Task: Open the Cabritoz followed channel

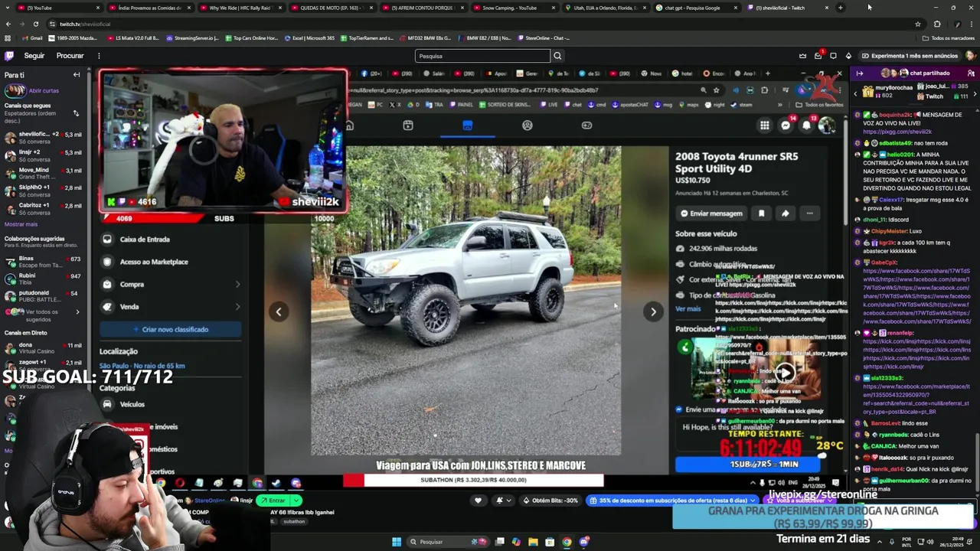Action: [44, 208]
